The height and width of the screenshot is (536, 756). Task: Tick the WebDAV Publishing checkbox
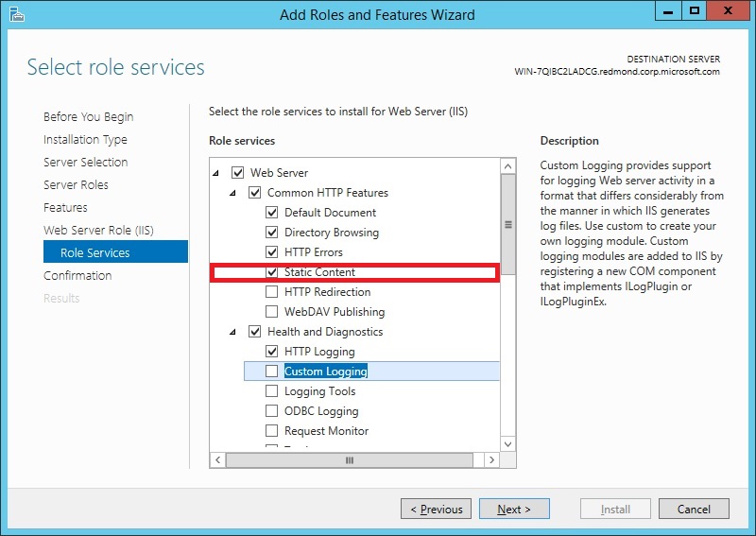tap(272, 312)
